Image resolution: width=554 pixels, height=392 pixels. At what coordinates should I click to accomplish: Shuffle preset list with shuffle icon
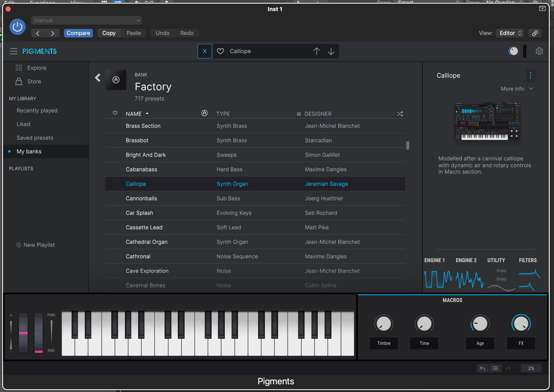(400, 114)
